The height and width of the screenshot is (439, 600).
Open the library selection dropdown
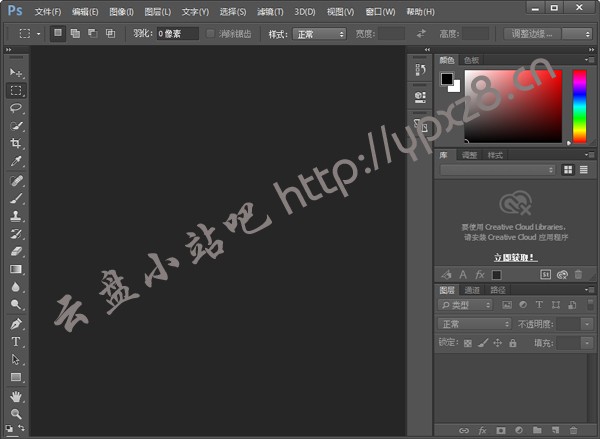pyautogui.click(x=498, y=170)
